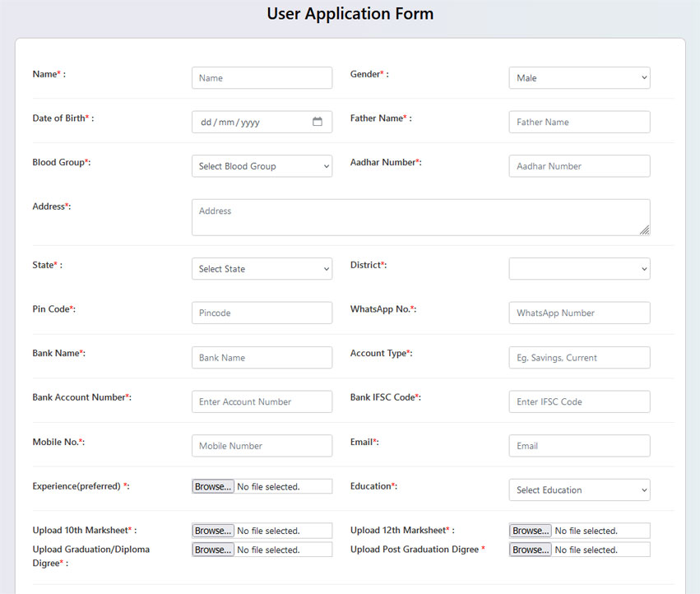Click Browse for 10th Marksheet upload
700x594 pixels.
[212, 530]
